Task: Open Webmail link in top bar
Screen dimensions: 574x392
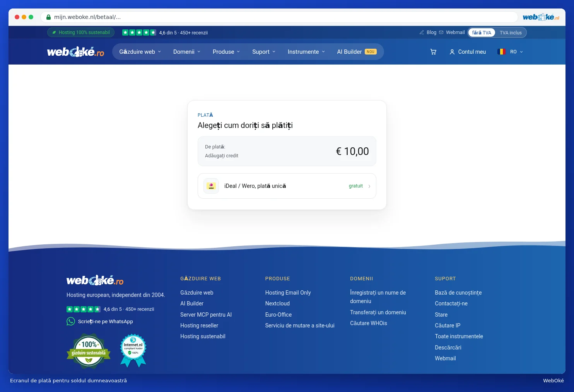Action: click(452, 32)
